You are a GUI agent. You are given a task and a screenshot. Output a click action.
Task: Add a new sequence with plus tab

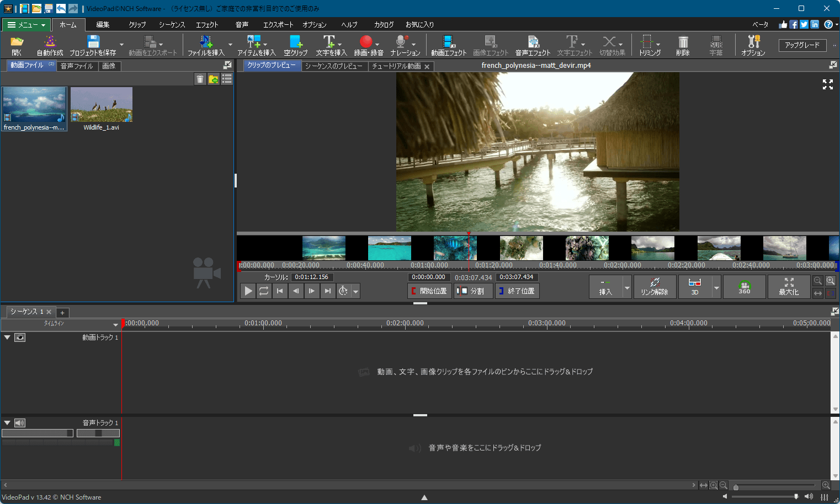point(62,313)
